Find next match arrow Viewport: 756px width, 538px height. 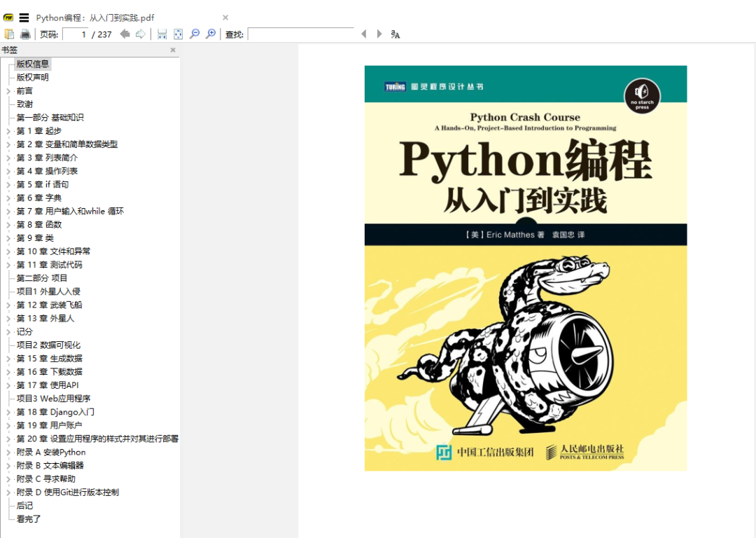click(x=379, y=34)
